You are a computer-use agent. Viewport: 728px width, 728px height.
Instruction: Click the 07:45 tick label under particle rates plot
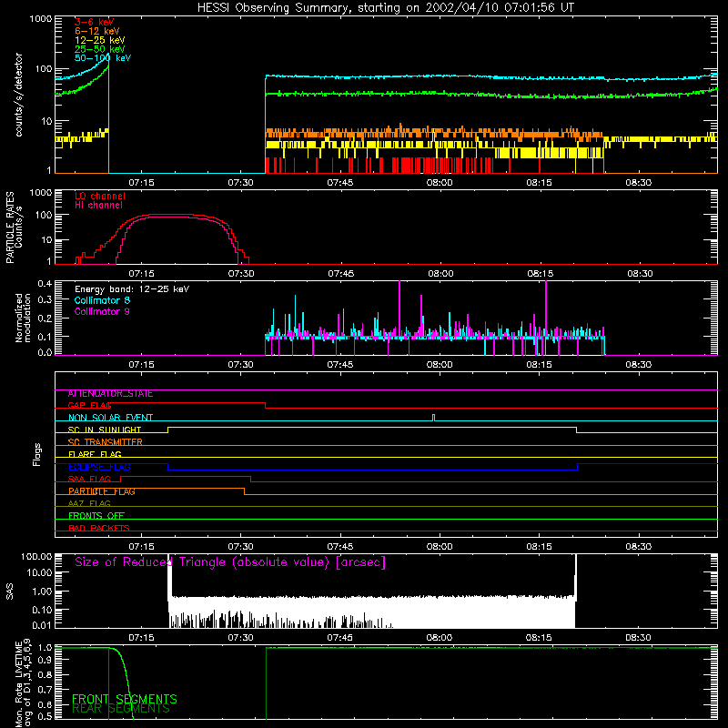pyautogui.click(x=340, y=274)
